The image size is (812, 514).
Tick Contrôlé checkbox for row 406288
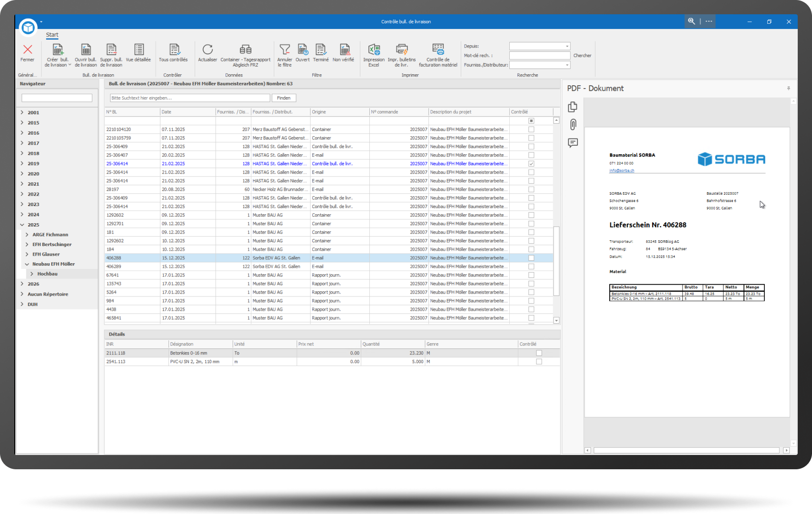pos(531,258)
